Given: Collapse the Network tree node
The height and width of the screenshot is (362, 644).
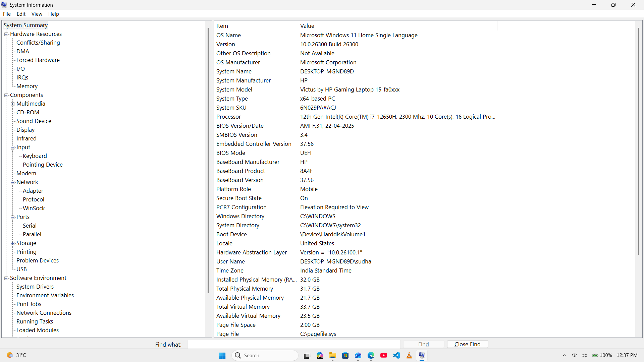Looking at the screenshot, I should [12, 182].
